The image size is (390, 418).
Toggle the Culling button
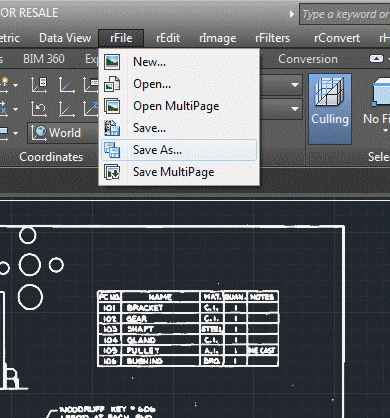tap(330, 109)
